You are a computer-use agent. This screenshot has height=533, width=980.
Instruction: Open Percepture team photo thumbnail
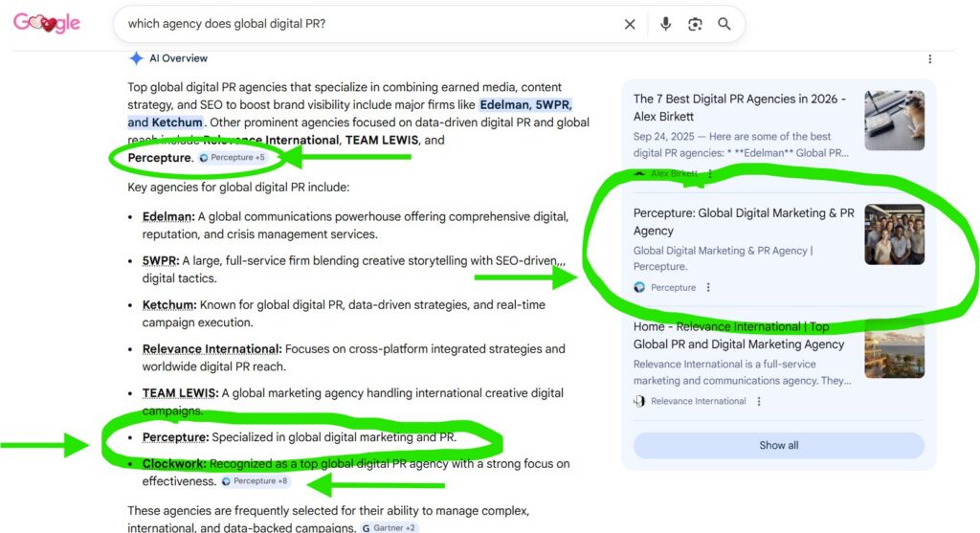[x=895, y=234]
